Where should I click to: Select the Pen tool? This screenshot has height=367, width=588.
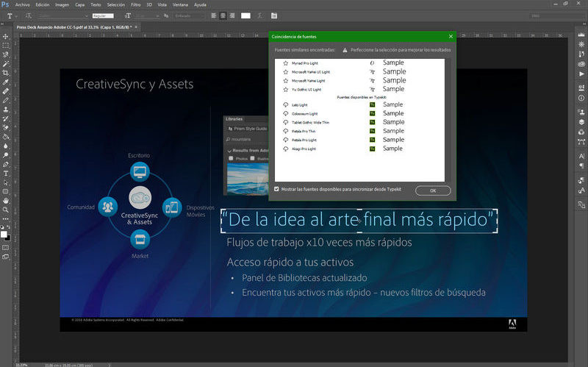coord(6,164)
